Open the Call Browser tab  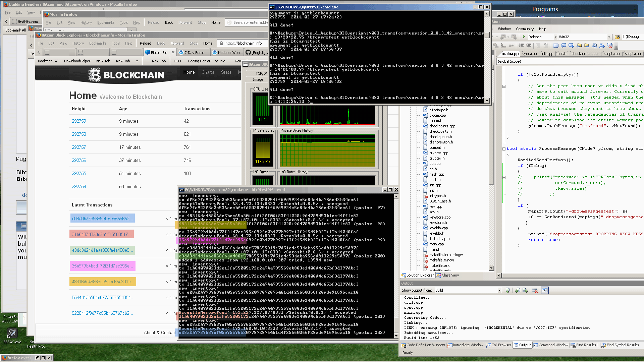click(x=498, y=345)
